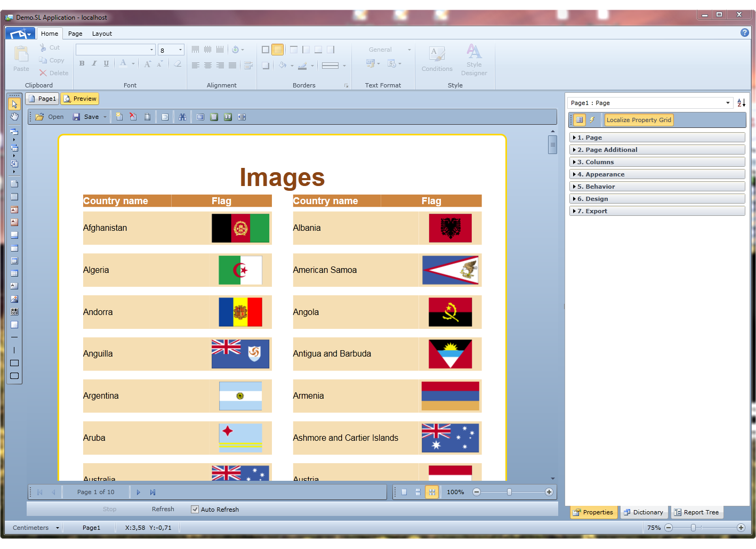Click the page size icon in preview toolbar

coord(148,117)
